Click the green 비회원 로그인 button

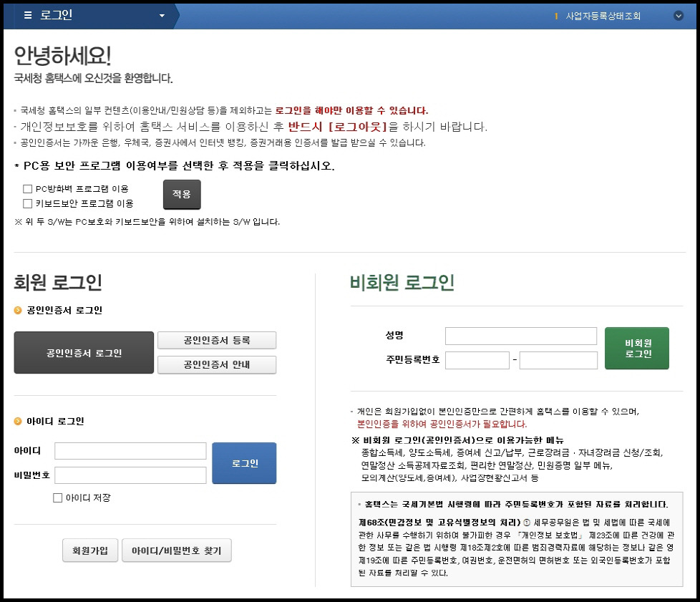click(x=637, y=349)
